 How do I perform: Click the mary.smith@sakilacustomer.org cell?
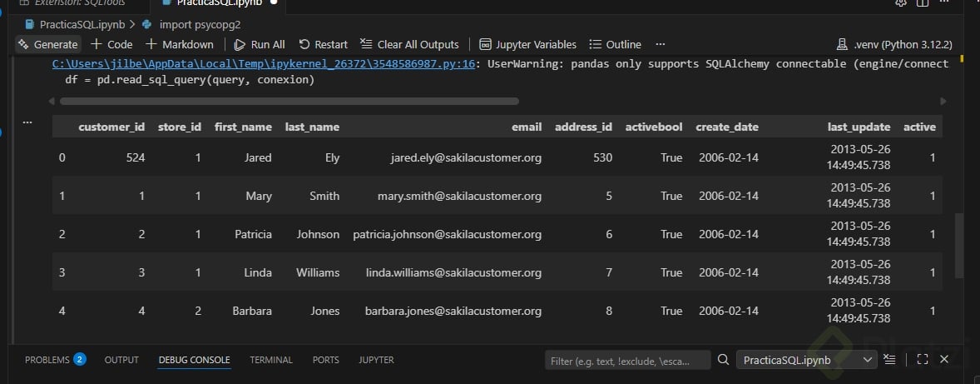click(458, 196)
